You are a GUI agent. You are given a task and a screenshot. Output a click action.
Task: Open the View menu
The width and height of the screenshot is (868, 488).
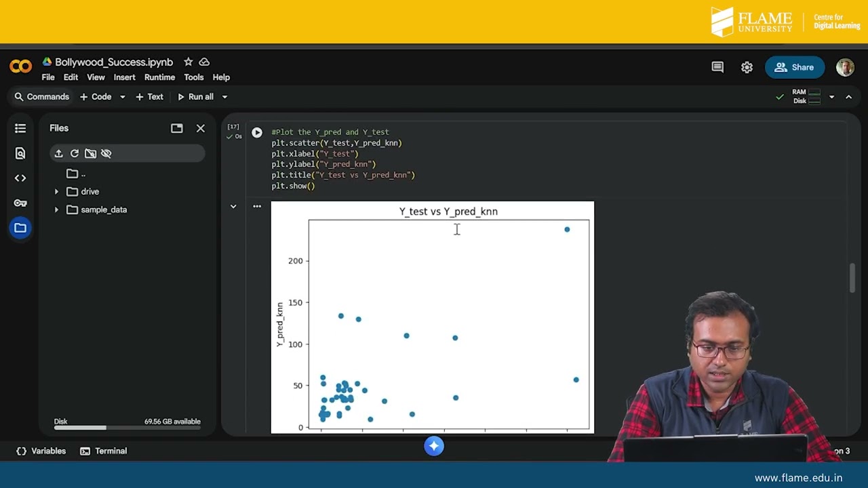click(96, 77)
